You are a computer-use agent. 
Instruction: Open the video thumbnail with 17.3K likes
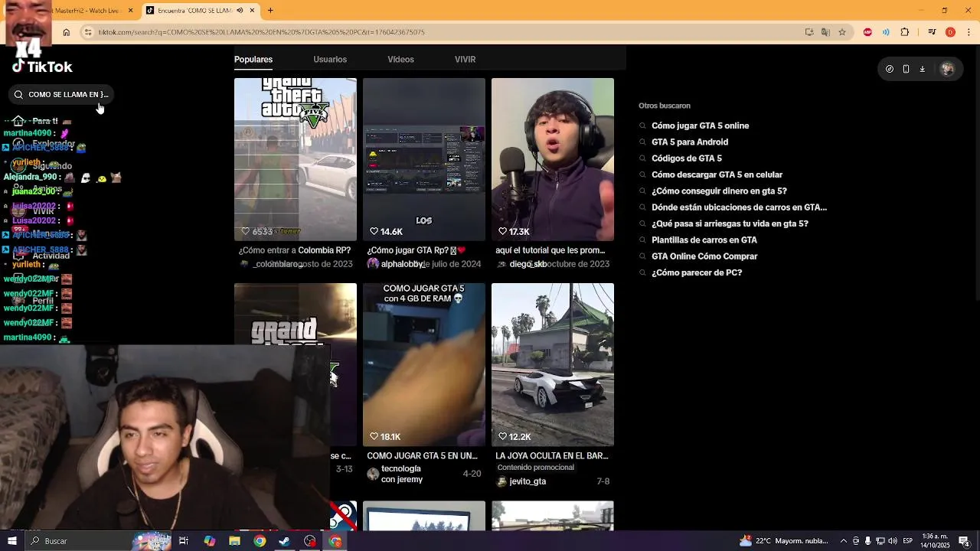[x=553, y=159]
